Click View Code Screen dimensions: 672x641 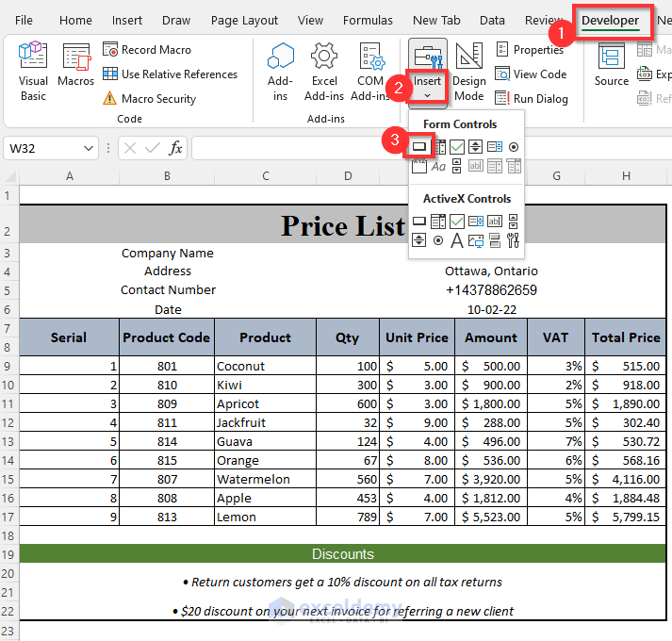coord(531,74)
